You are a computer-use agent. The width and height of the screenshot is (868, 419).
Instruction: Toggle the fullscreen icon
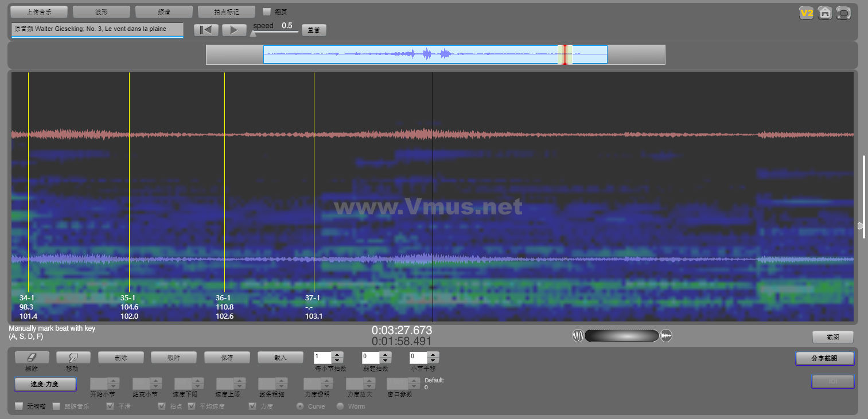pyautogui.click(x=843, y=13)
